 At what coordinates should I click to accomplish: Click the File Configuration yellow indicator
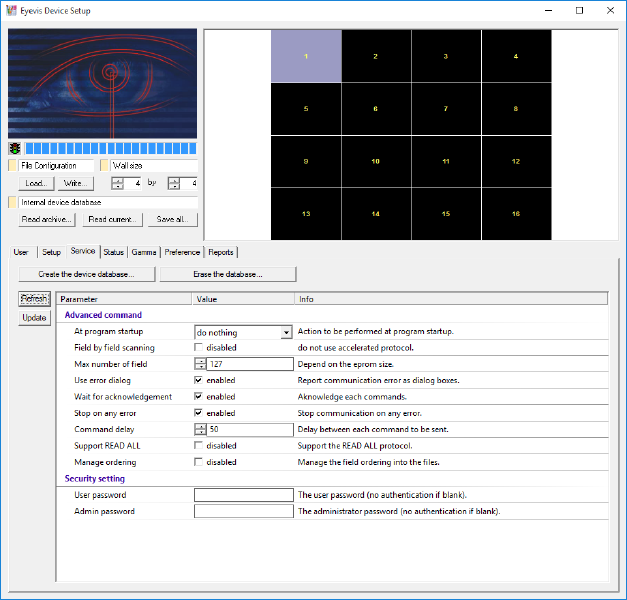click(x=12, y=165)
